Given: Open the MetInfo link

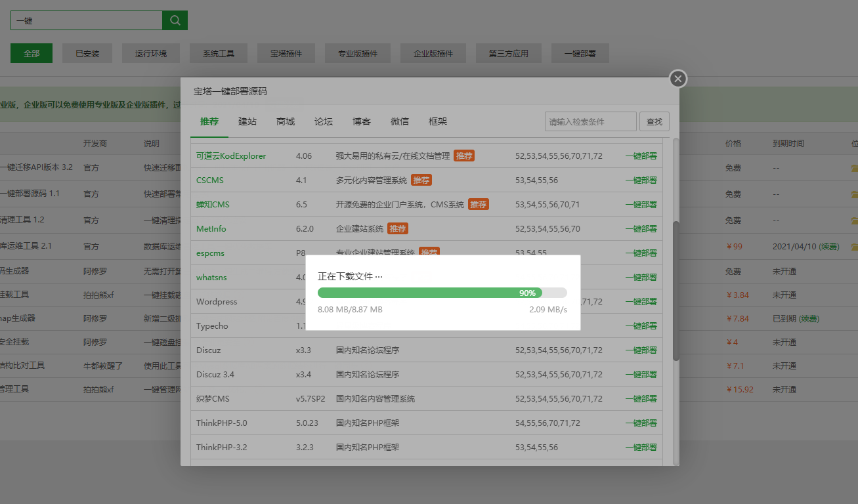Looking at the screenshot, I should pos(211,229).
